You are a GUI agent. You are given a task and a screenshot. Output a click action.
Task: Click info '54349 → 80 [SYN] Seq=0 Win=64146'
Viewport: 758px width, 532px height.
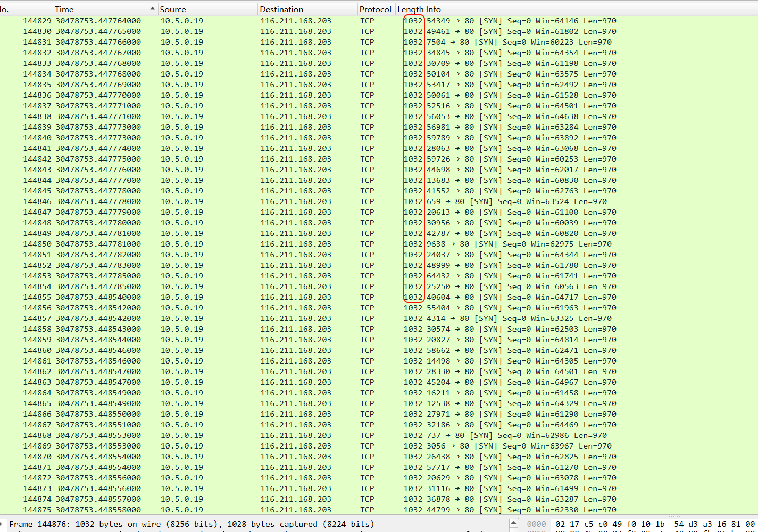point(503,21)
